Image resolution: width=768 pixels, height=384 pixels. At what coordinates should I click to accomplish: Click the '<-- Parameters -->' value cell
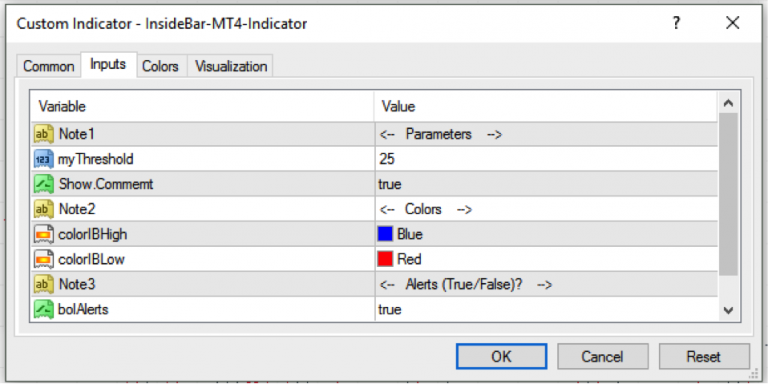click(546, 134)
